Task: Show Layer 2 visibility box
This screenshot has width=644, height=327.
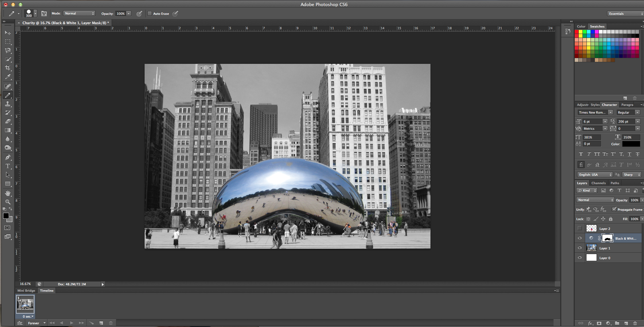Action: click(579, 229)
